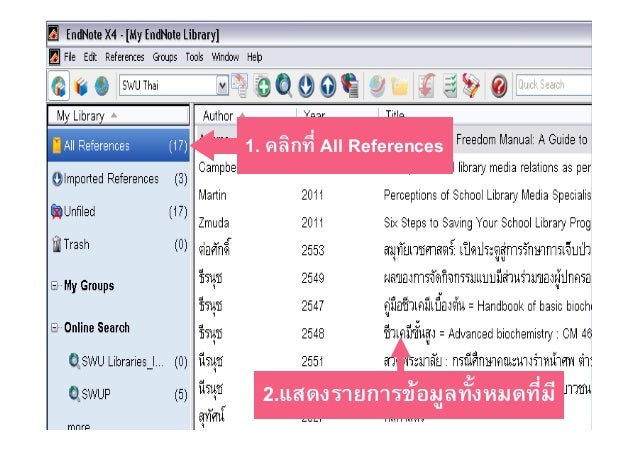Collapse the Online Search section
The width and height of the screenshot is (638, 452).
tap(55, 328)
